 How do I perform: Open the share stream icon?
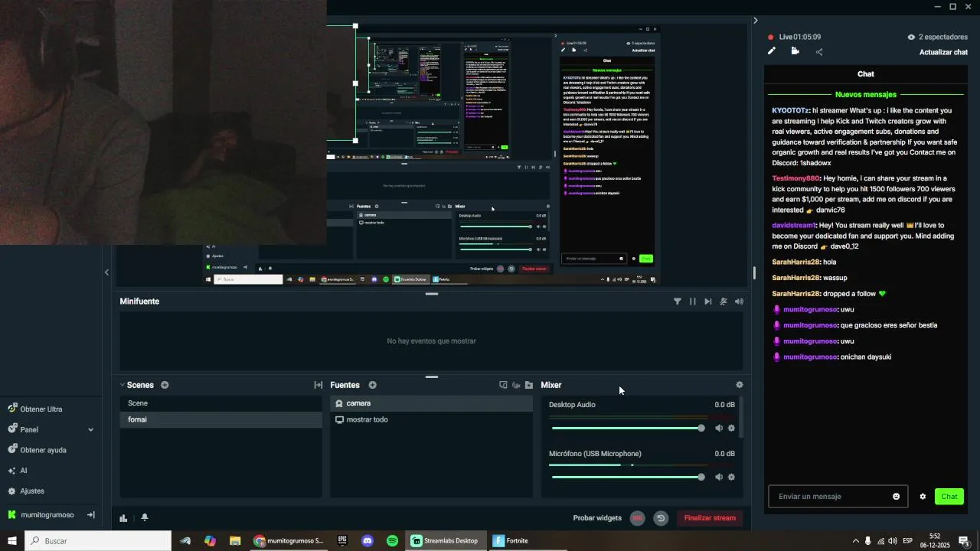pyautogui.click(x=819, y=52)
